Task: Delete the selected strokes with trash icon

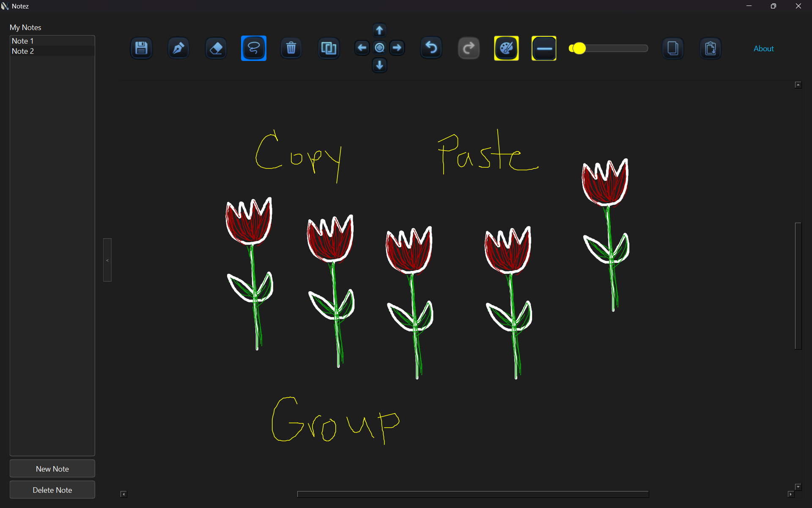Action: tap(291, 48)
